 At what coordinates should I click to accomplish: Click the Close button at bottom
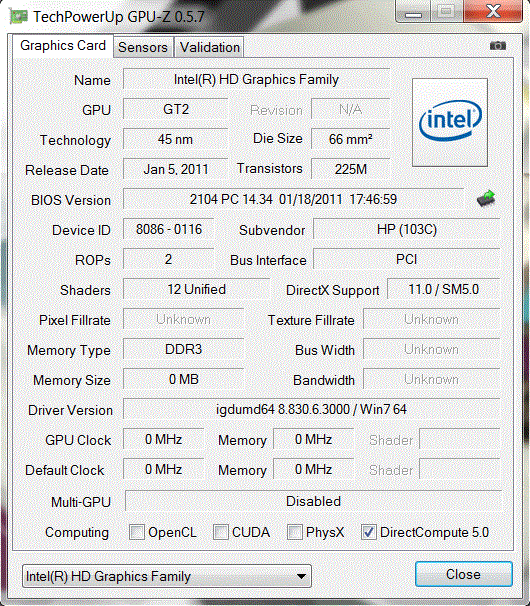tap(464, 574)
